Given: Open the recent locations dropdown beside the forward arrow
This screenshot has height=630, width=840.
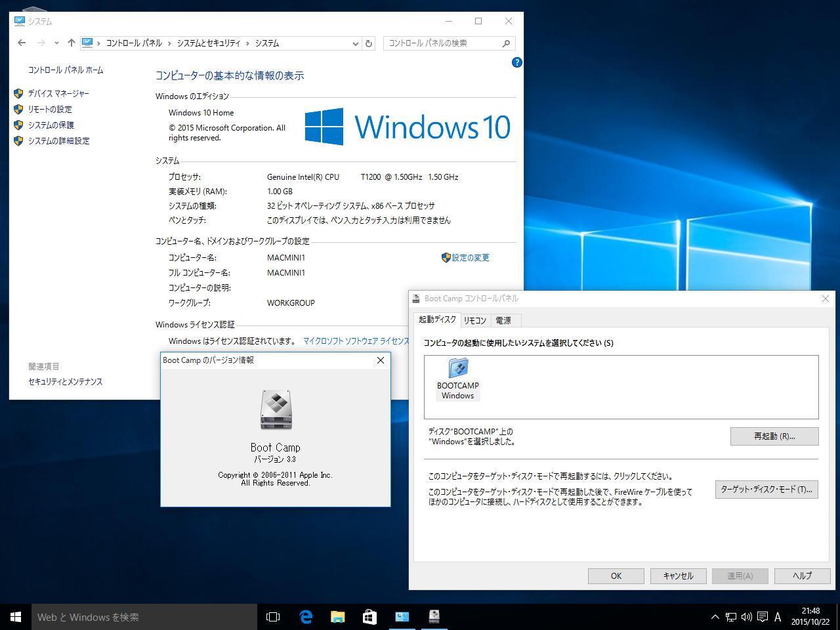Looking at the screenshot, I should click(56, 43).
